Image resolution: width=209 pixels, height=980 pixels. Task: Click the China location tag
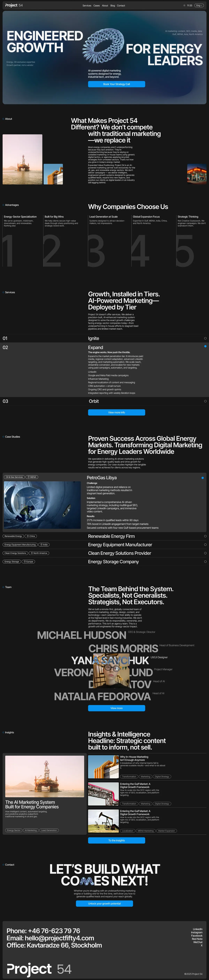point(31,536)
